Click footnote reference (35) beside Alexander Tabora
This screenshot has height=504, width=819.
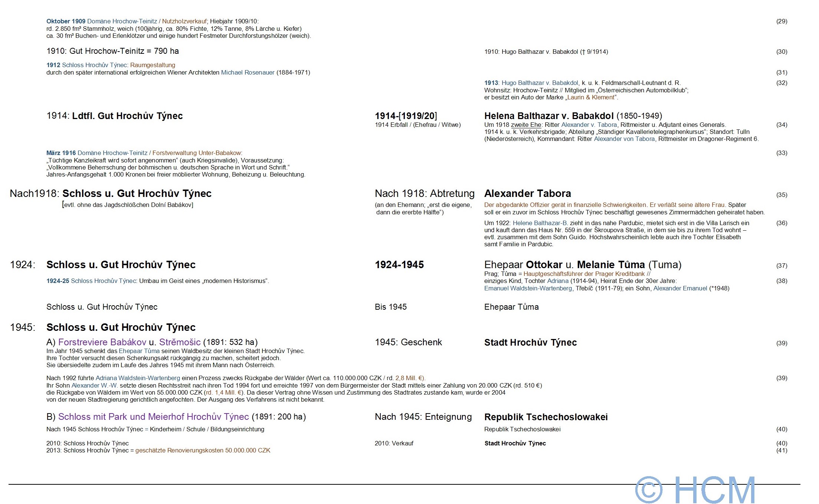click(782, 195)
